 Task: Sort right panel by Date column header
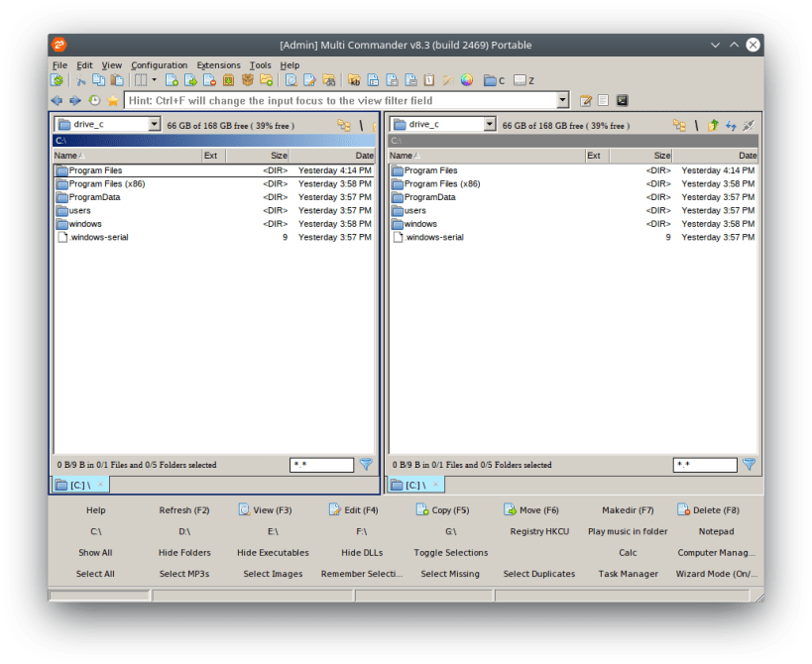click(x=715, y=156)
